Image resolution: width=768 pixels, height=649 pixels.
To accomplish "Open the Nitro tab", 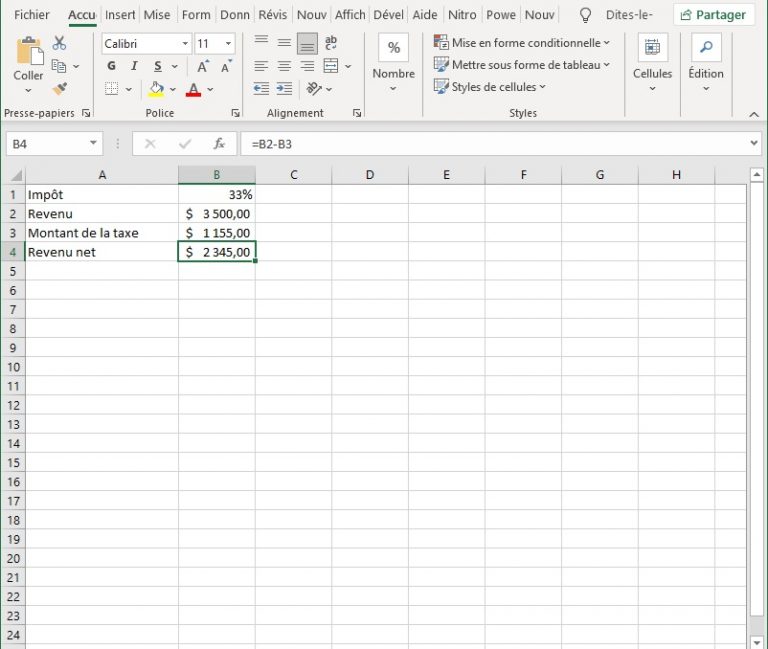I will tap(462, 15).
